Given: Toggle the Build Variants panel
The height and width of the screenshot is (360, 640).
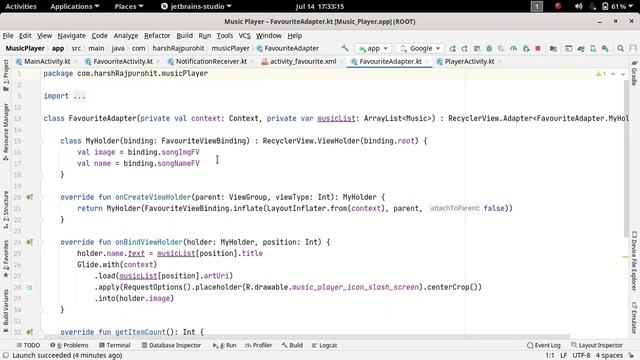Looking at the screenshot, I should [6, 310].
